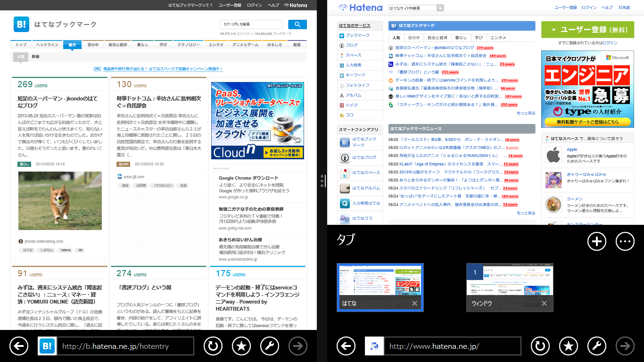
Task: Select the ウィンドウ tab thumbnail
Action: pos(510,287)
